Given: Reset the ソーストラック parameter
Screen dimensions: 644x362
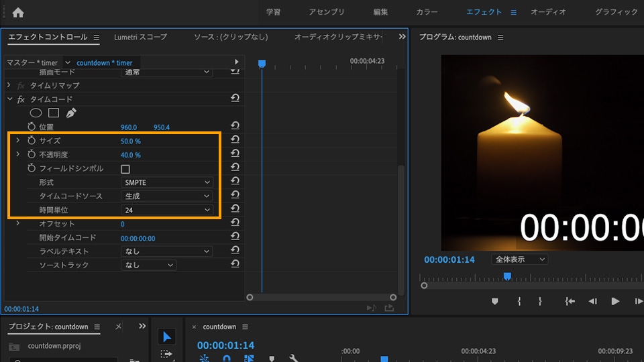Looking at the screenshot, I should point(235,264).
